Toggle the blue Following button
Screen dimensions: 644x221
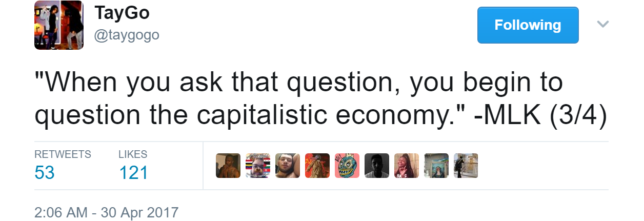click(x=528, y=25)
